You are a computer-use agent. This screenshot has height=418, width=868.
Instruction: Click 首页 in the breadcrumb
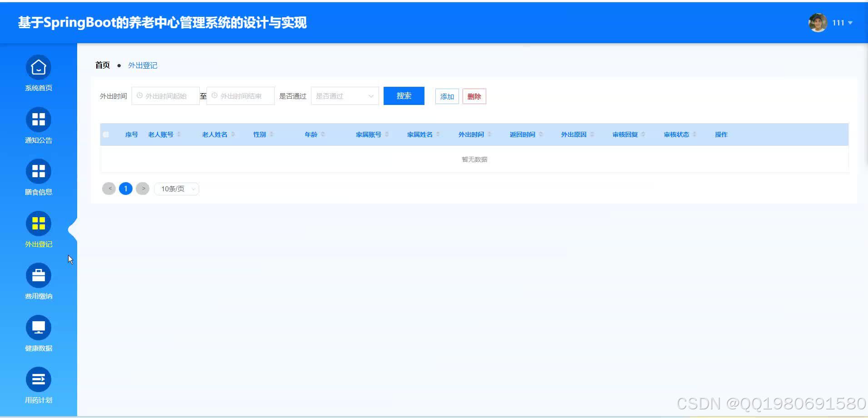pyautogui.click(x=102, y=65)
